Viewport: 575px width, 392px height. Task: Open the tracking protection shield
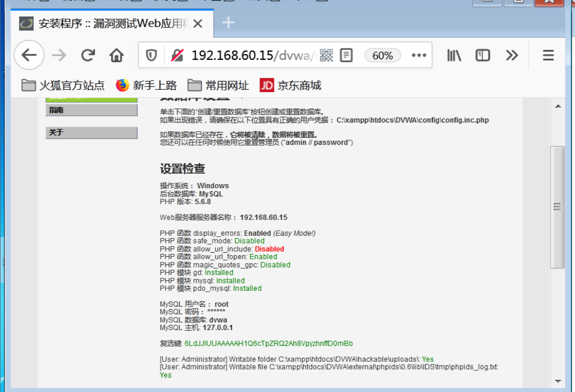click(x=151, y=55)
